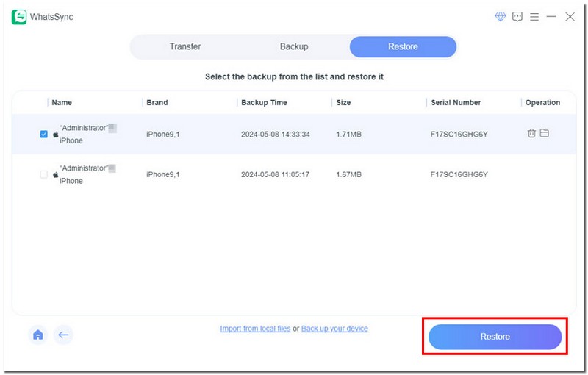
Task: Click the Name column header
Action: [62, 102]
